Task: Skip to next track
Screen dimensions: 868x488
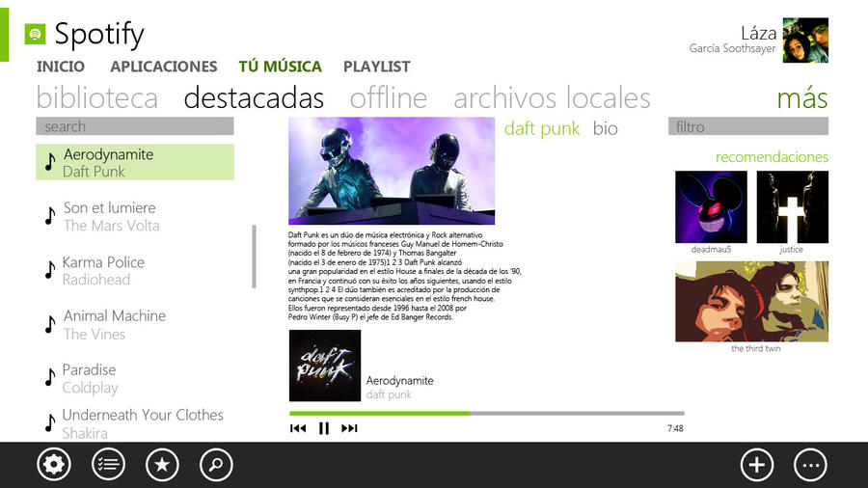Action: click(349, 428)
